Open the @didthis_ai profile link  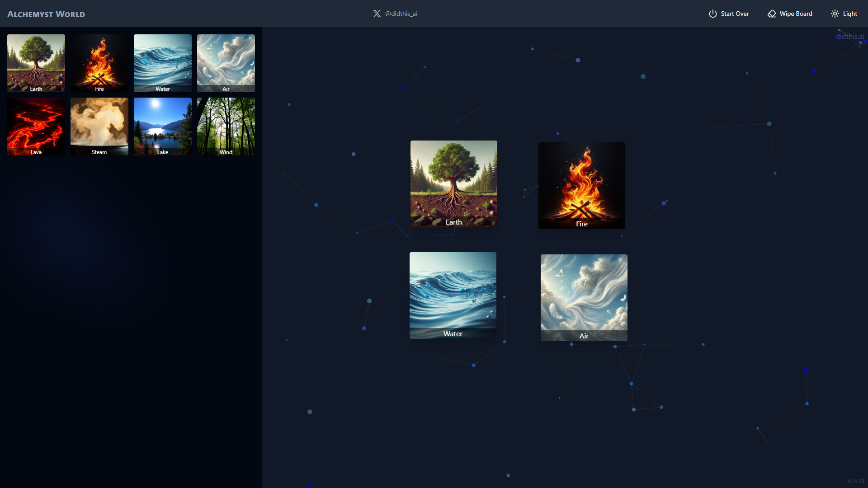(x=401, y=14)
